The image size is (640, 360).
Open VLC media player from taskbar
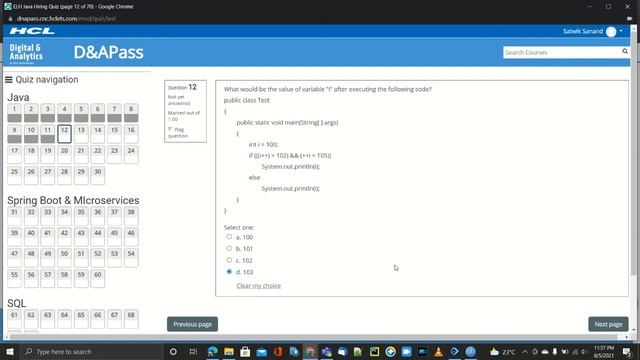click(x=438, y=351)
